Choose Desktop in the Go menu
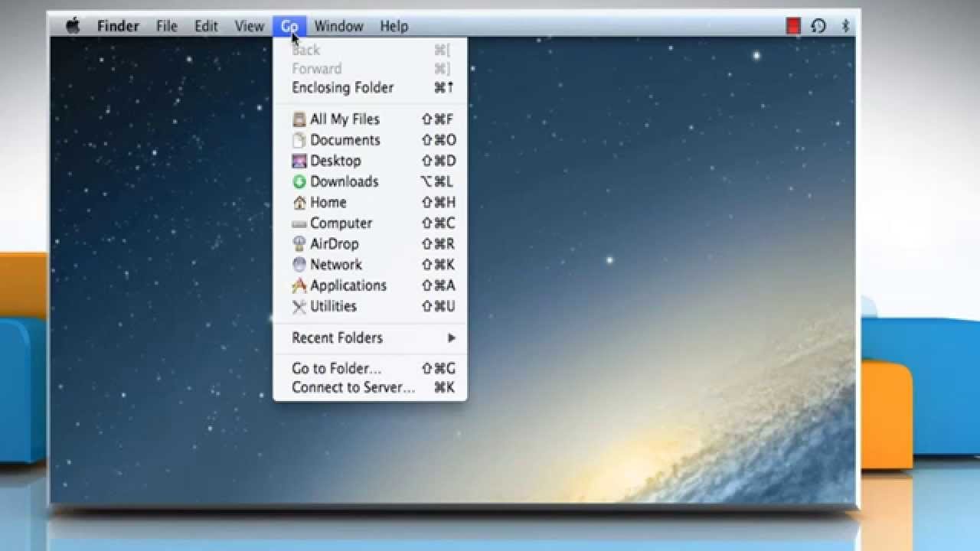The height and width of the screenshot is (551, 980). click(370, 161)
